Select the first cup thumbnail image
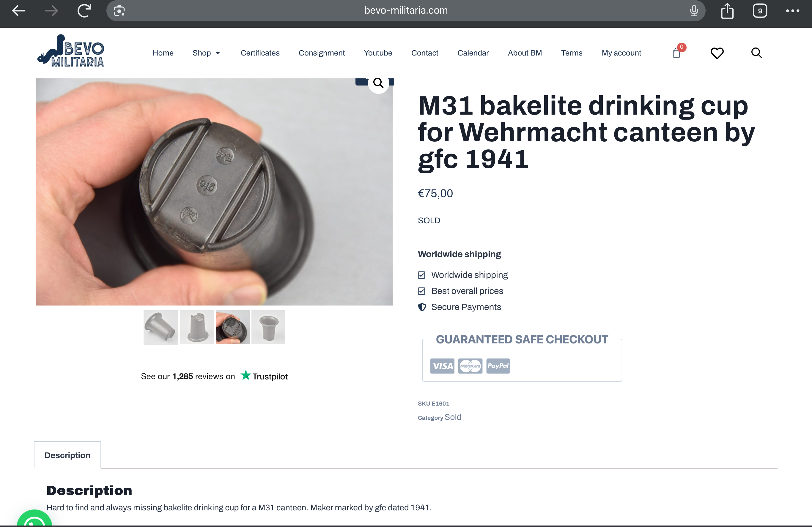This screenshot has height=527, width=812. [x=161, y=327]
